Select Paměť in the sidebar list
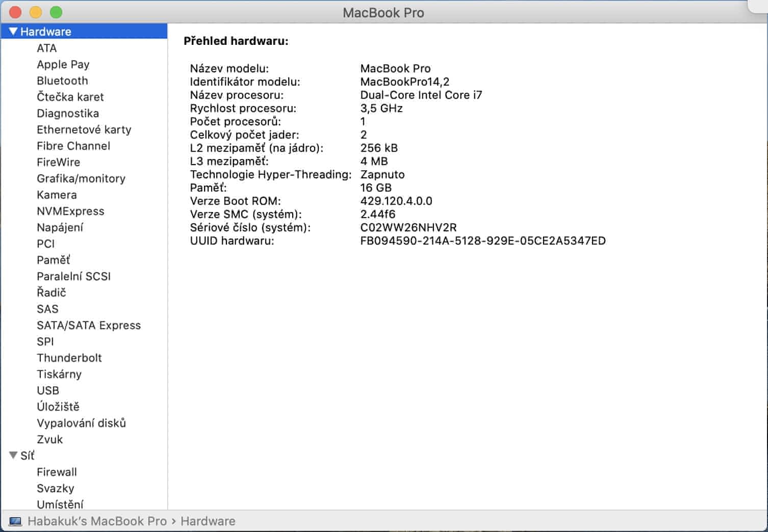 (x=53, y=260)
